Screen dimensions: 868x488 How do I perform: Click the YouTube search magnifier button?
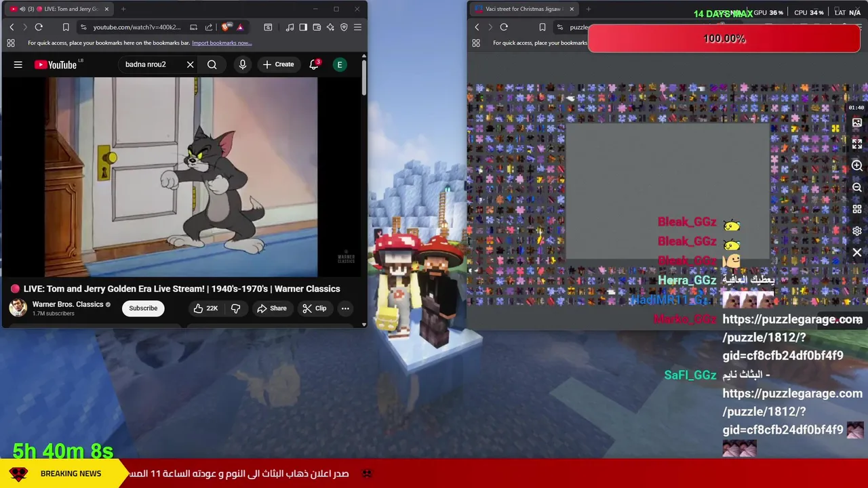point(212,64)
